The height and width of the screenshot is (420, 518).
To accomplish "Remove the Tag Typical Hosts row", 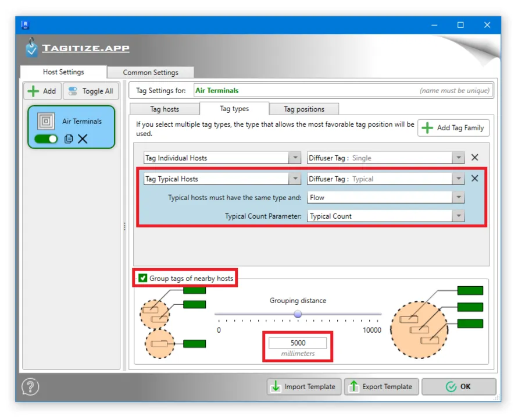I will click(474, 179).
